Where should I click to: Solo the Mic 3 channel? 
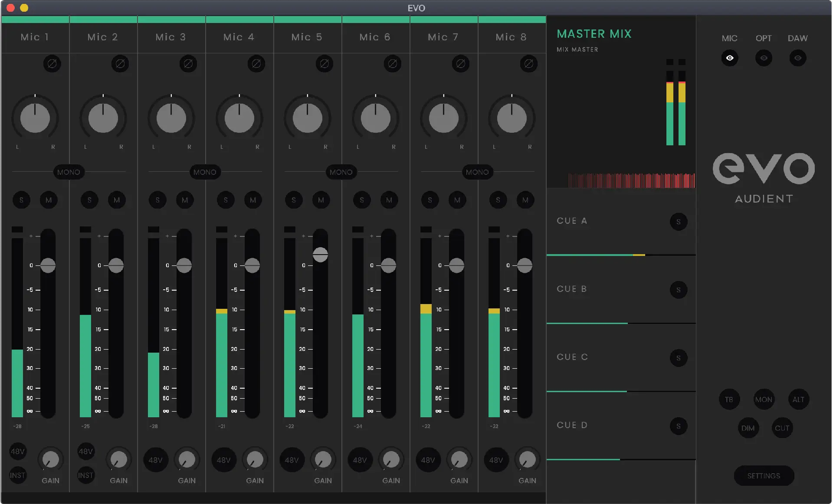point(157,200)
